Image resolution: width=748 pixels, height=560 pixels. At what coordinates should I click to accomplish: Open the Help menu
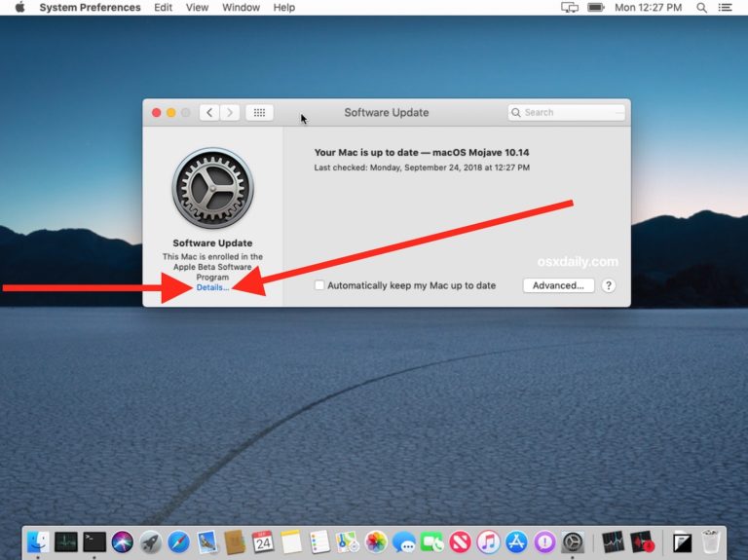283,8
